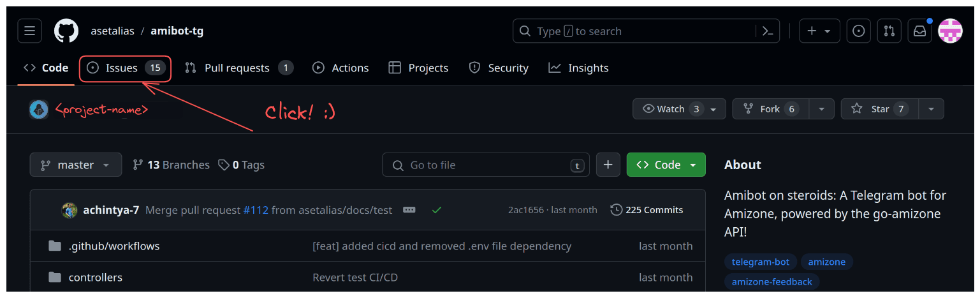Expand commit message ellipsis button
Image resolution: width=980 pixels, height=298 pixels.
pyautogui.click(x=409, y=210)
